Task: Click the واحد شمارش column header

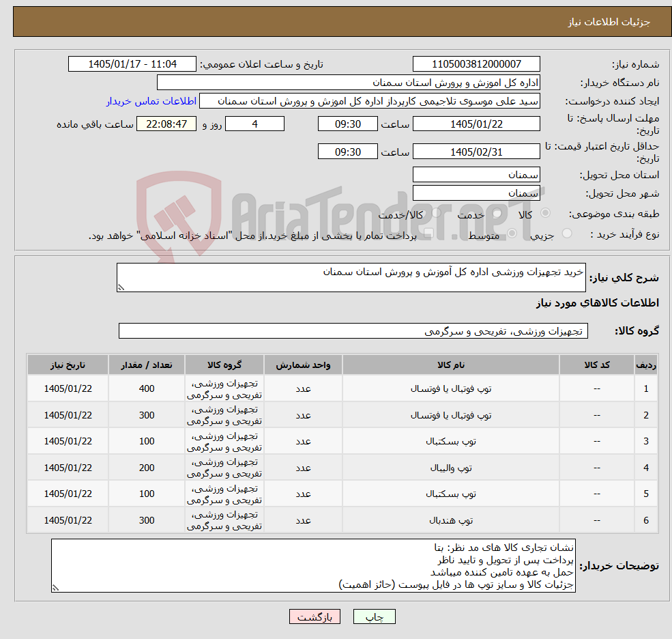Action: pos(303,365)
